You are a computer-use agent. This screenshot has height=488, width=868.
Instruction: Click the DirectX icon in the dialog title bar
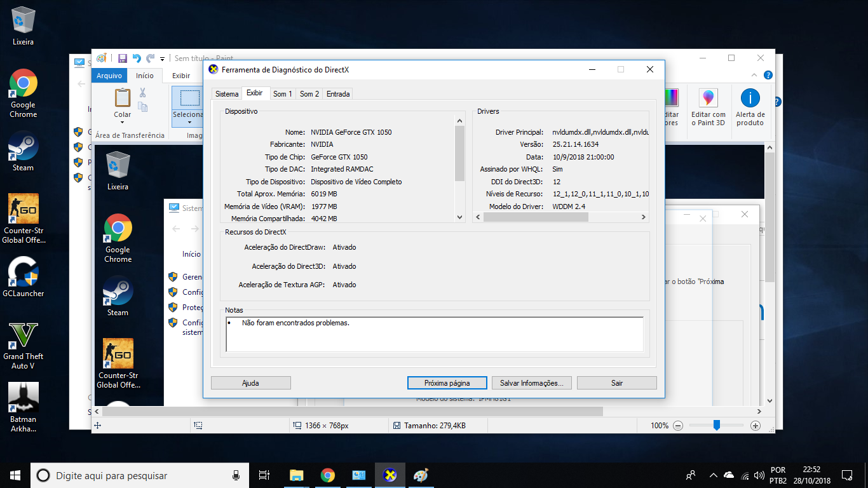(x=214, y=69)
